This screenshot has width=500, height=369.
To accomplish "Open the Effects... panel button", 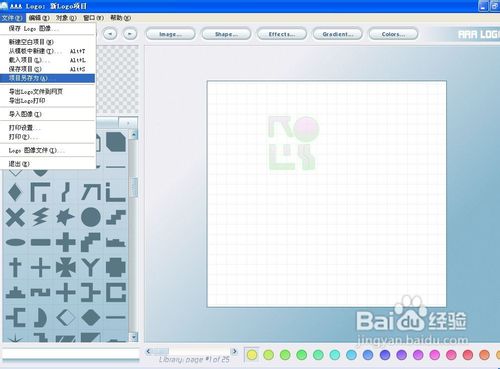I will pos(282,34).
